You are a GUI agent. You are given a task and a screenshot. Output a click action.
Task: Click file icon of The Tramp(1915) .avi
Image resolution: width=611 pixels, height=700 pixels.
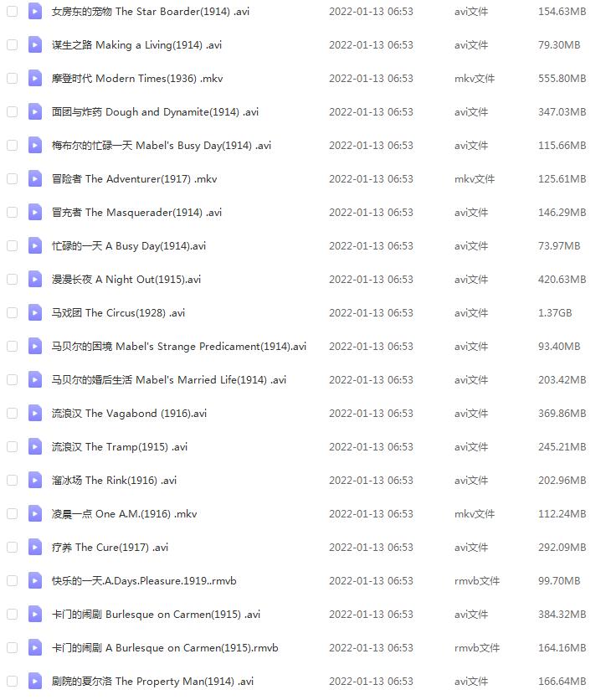click(35, 447)
